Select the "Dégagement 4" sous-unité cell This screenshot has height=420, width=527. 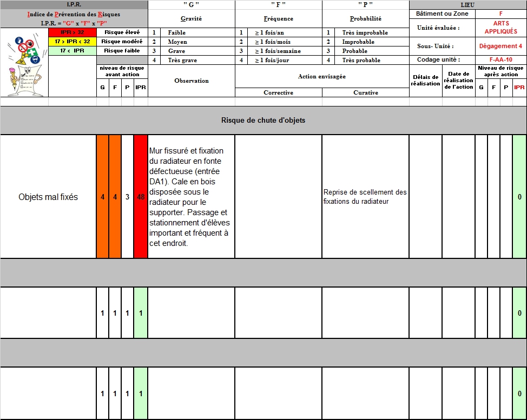[500, 46]
